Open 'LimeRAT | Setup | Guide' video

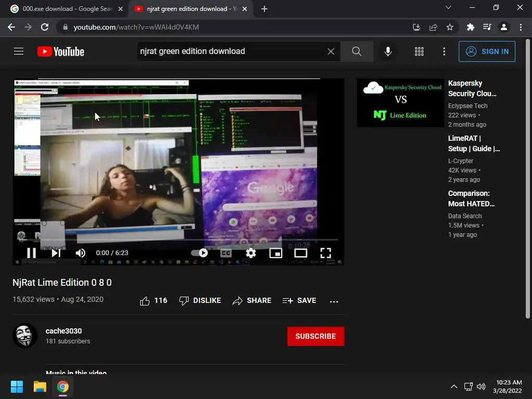[474, 143]
